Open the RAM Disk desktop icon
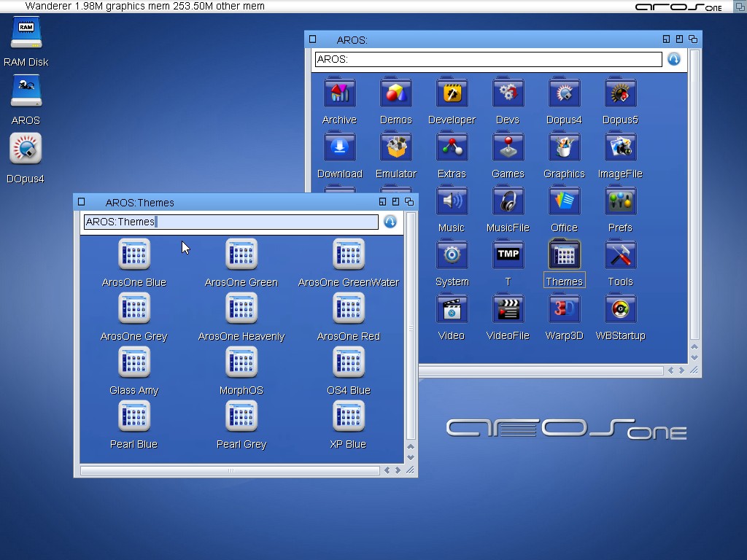The image size is (747, 560). (26, 34)
